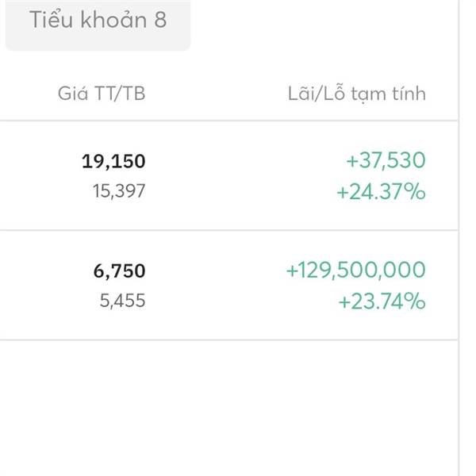Select the +129,500,000 profit value
476x476 pixels.
pyautogui.click(x=356, y=270)
